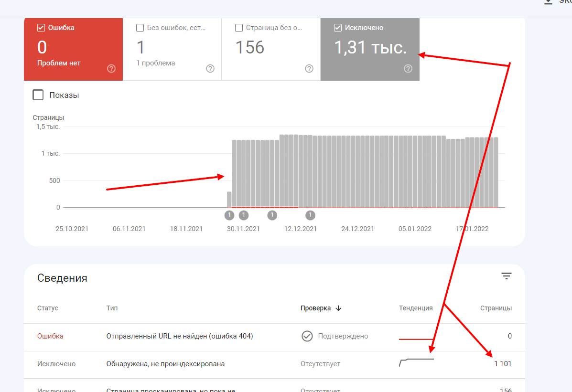Open help icon in the Без ошибок card
Screen dimensions: 572x392
[210, 69]
